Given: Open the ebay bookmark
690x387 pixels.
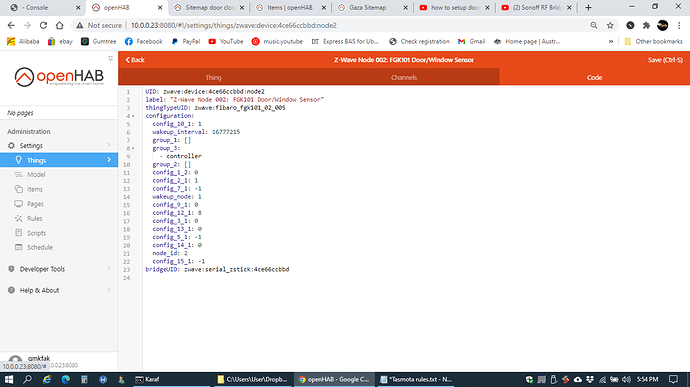Looking at the screenshot, I should coord(60,41).
